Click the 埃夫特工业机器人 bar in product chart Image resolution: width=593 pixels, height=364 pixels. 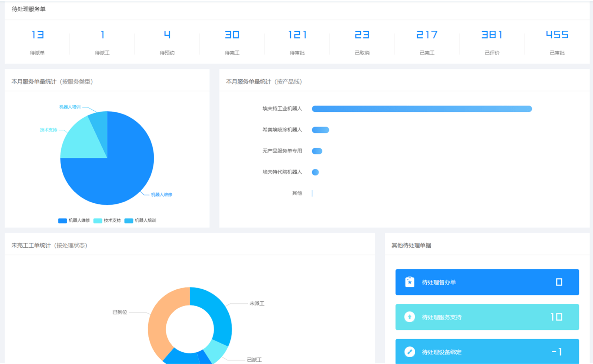click(x=421, y=109)
